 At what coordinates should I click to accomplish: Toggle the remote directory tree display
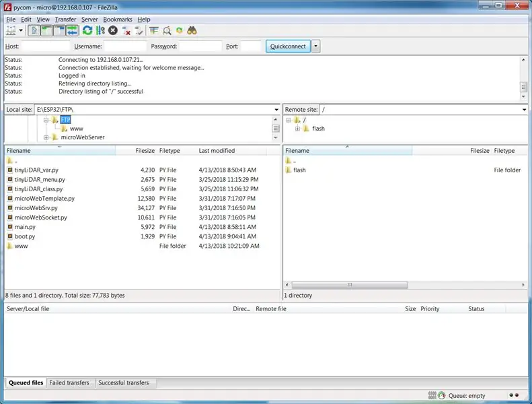tap(59, 30)
